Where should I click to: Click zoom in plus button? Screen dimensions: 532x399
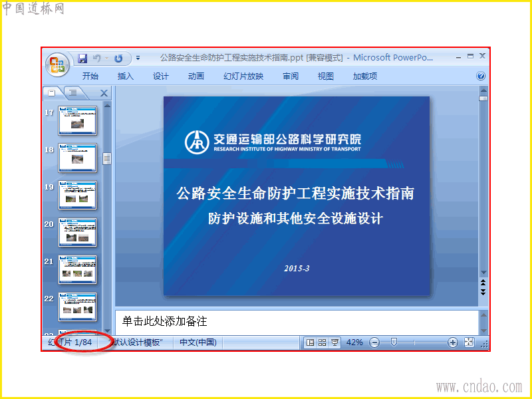click(452, 342)
